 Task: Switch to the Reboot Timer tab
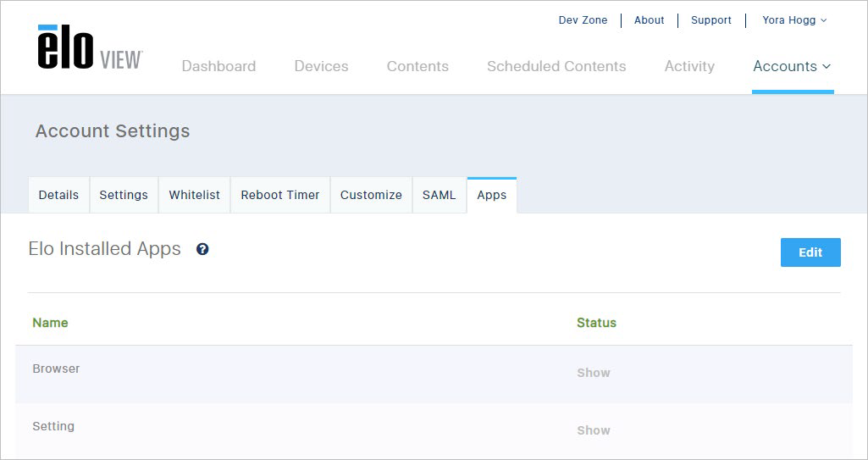(x=280, y=195)
